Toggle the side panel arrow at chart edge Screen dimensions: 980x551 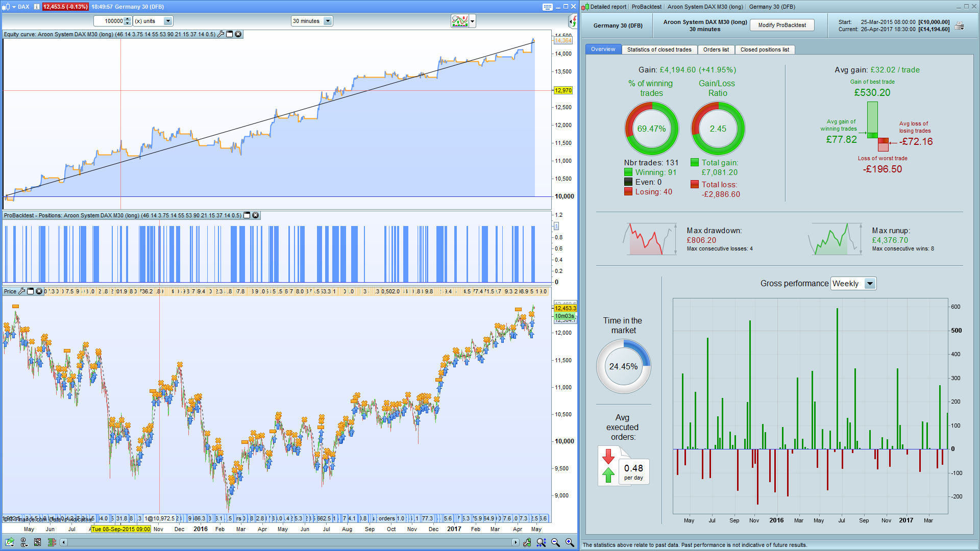(x=572, y=21)
